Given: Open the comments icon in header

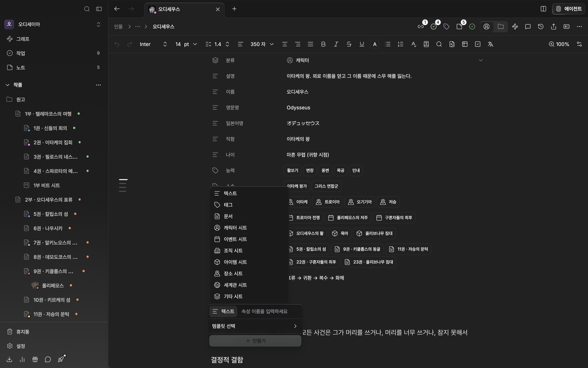Looking at the screenshot, I should [528, 27].
